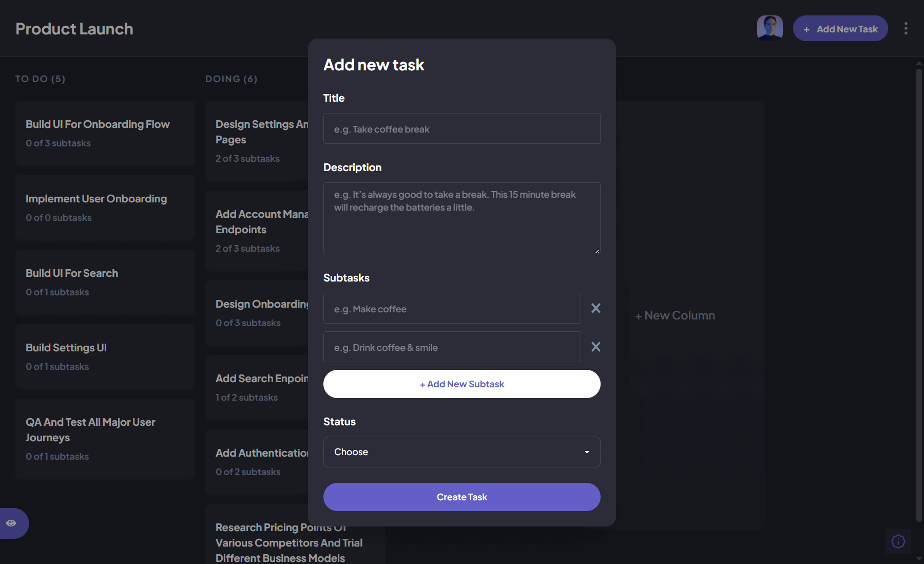Click the Add New Task header button
This screenshot has height=564, width=924.
pyautogui.click(x=840, y=28)
